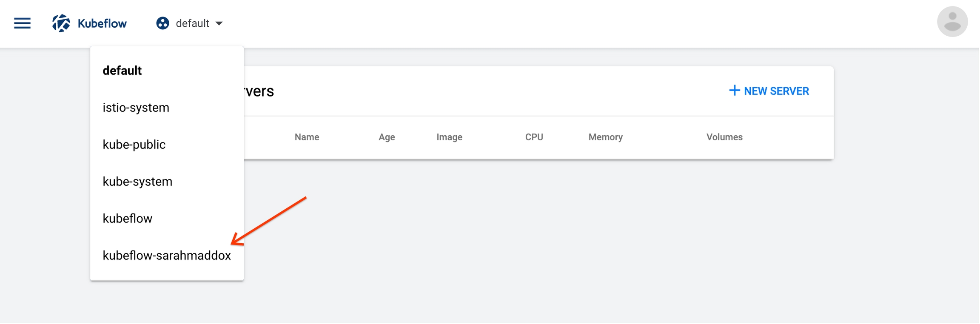The height and width of the screenshot is (324, 980).
Task: Select istio-system from the namespace list
Action: pyautogui.click(x=136, y=108)
